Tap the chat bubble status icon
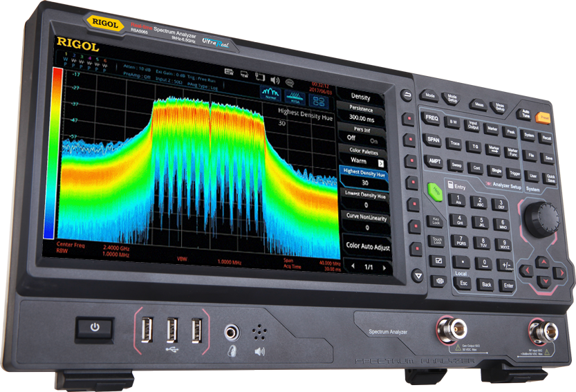Viewport: 576px width, 392px height. pos(290,82)
